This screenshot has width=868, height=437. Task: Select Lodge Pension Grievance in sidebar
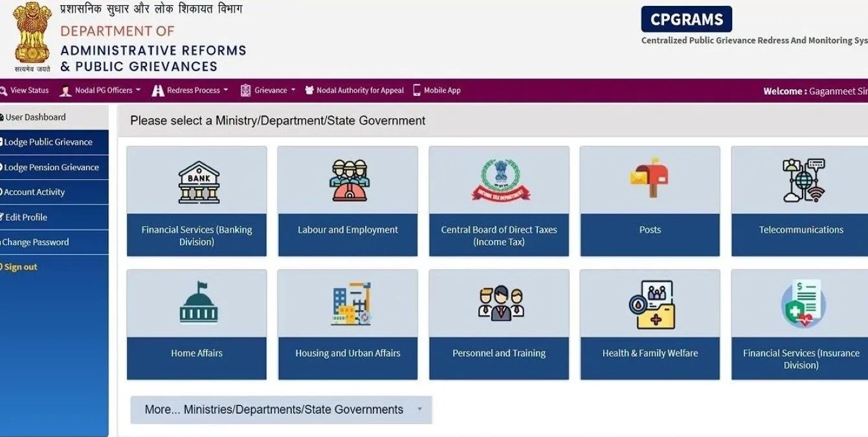(54, 167)
